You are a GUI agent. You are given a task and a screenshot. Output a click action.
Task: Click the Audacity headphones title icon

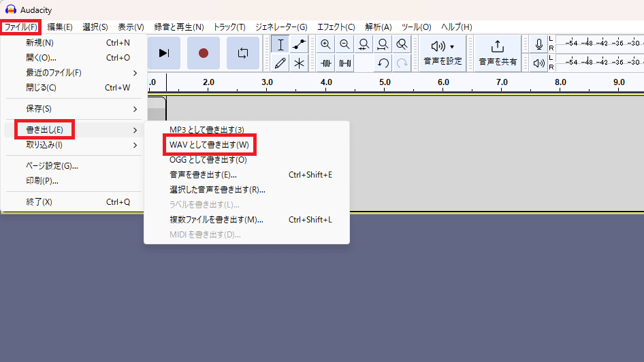click(x=11, y=10)
